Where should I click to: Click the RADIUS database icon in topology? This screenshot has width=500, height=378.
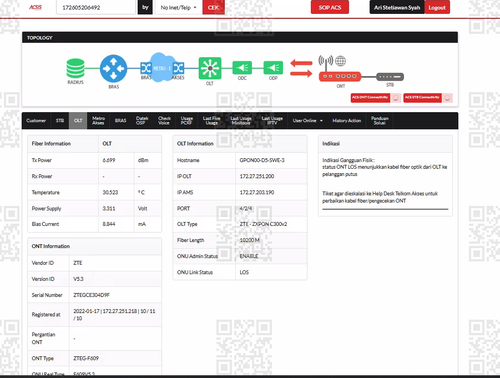point(75,68)
